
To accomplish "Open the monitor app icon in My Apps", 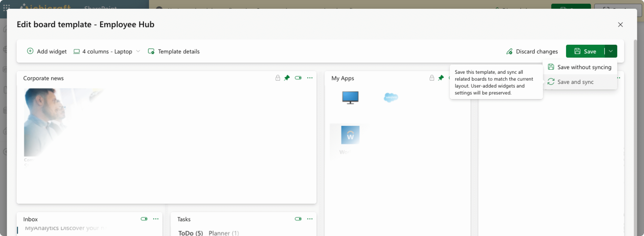I will (350, 98).
